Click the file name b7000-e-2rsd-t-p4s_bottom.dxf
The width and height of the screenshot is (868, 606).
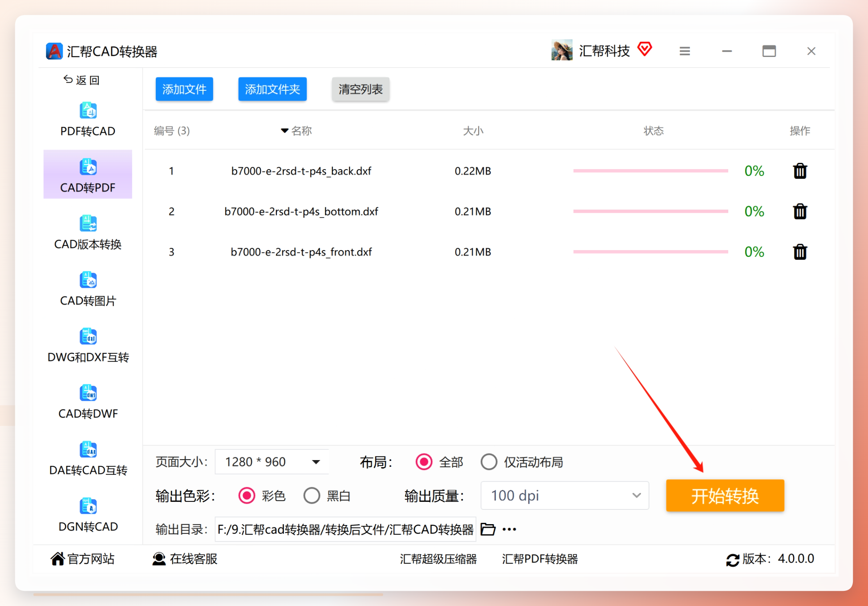301,211
